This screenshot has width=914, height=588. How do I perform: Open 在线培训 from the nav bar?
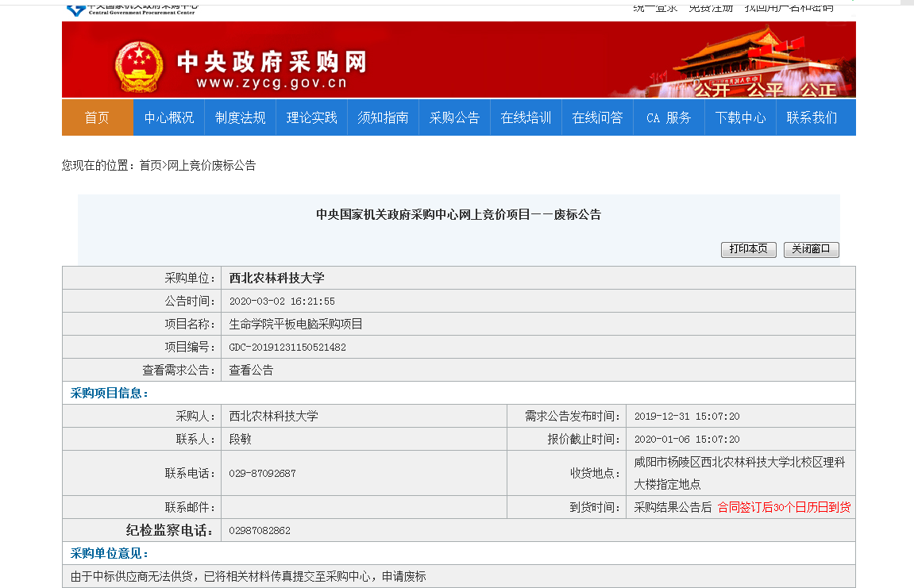(x=526, y=117)
